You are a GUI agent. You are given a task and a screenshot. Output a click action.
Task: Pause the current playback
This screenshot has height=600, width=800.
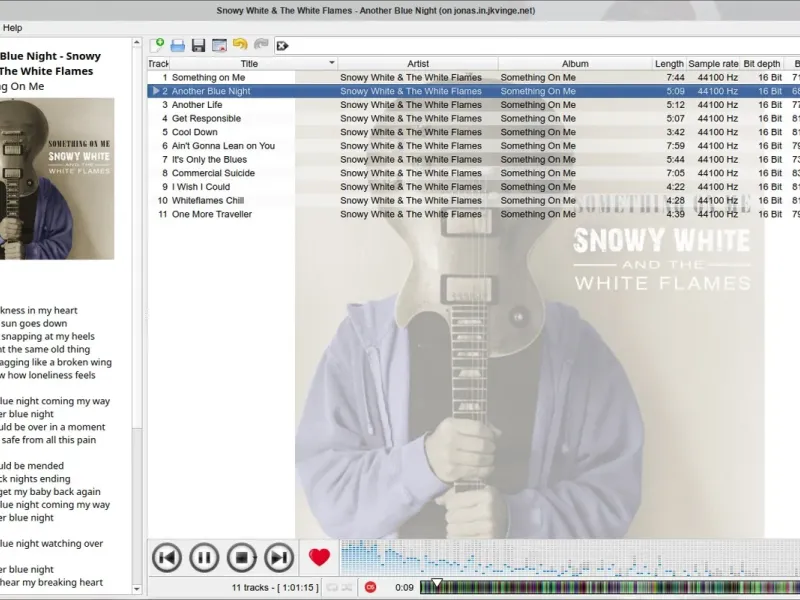pyautogui.click(x=204, y=558)
